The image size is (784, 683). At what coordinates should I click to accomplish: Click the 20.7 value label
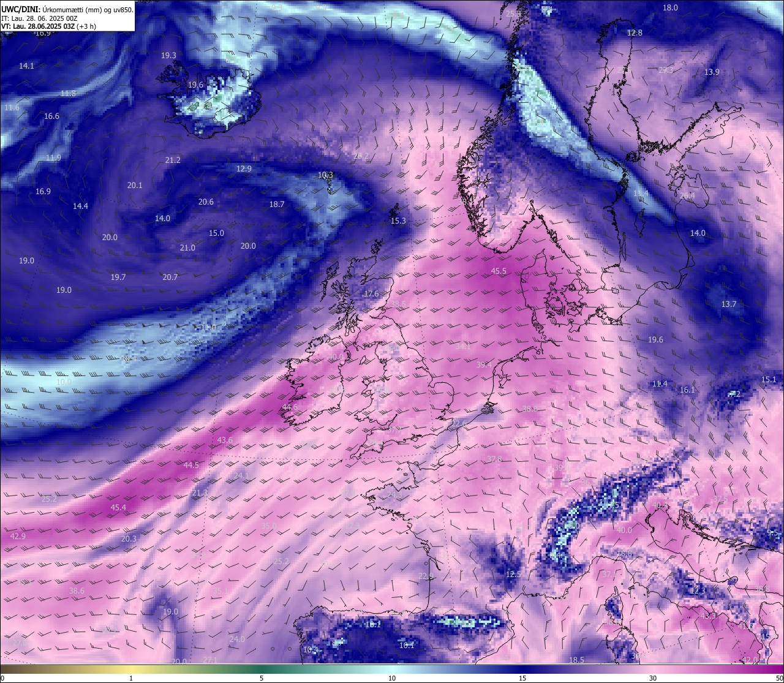point(170,277)
